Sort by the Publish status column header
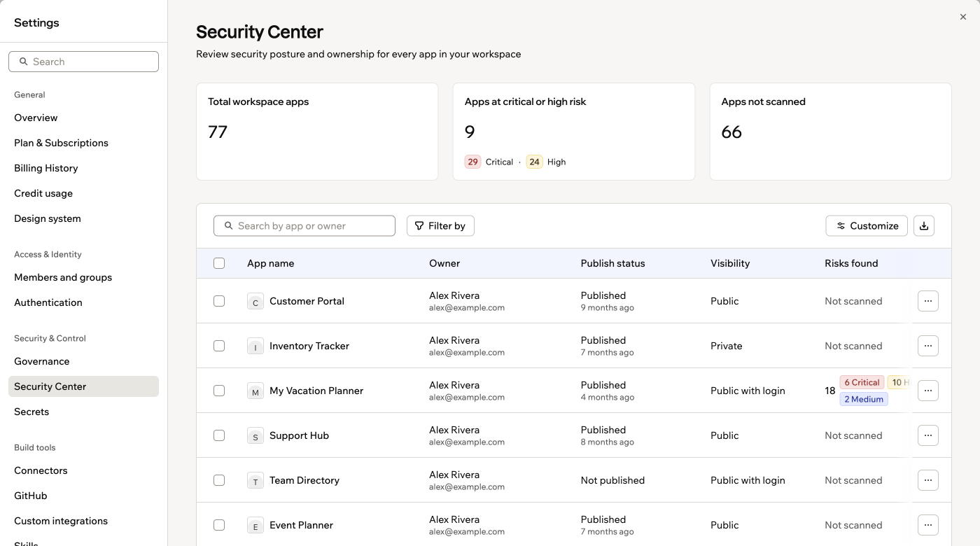The image size is (980, 546). click(612, 263)
